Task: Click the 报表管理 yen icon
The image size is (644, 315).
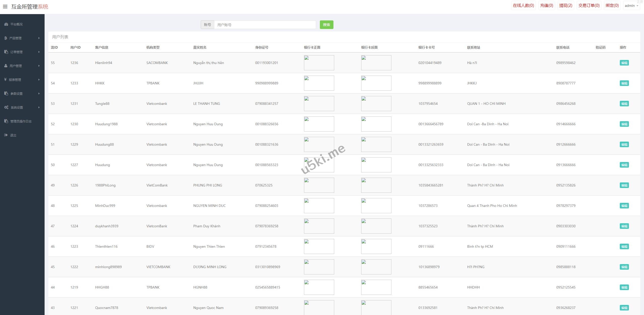Action: [x=5, y=80]
